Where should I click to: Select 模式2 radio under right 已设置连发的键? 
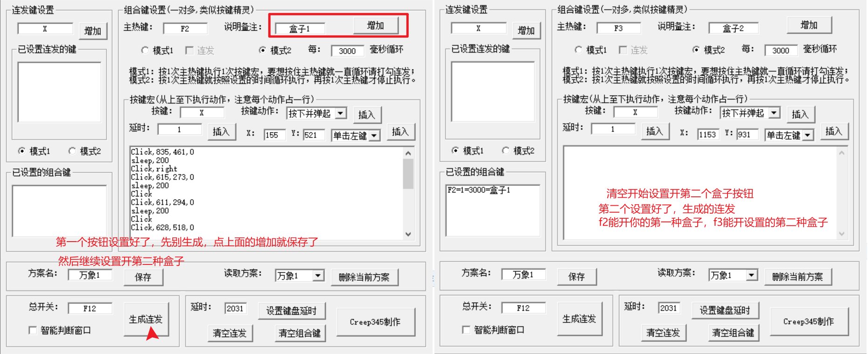(x=505, y=150)
